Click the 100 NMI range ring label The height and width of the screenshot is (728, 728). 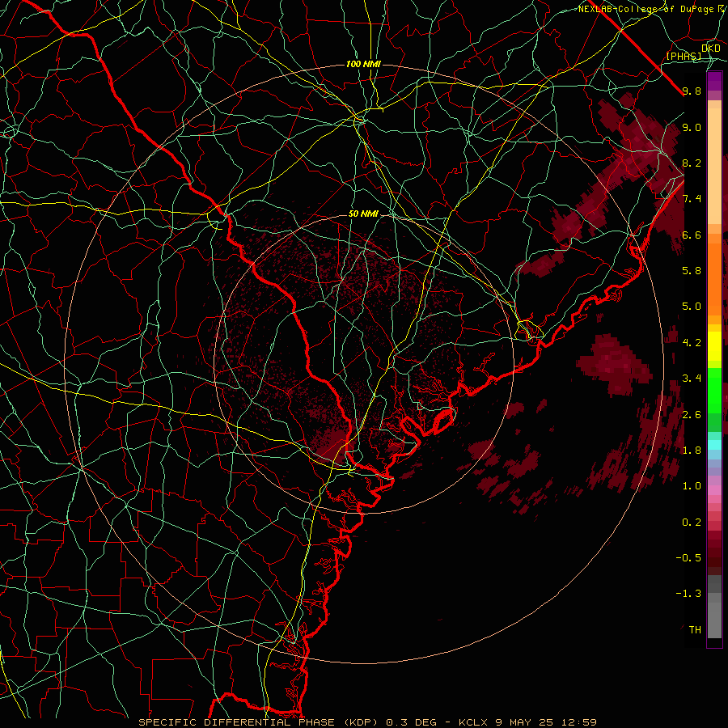(363, 64)
